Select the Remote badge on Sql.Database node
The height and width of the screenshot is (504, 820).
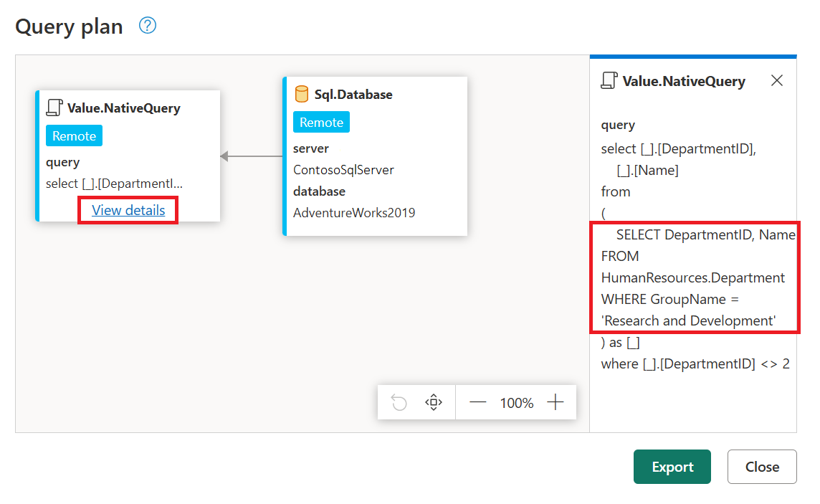pos(321,122)
